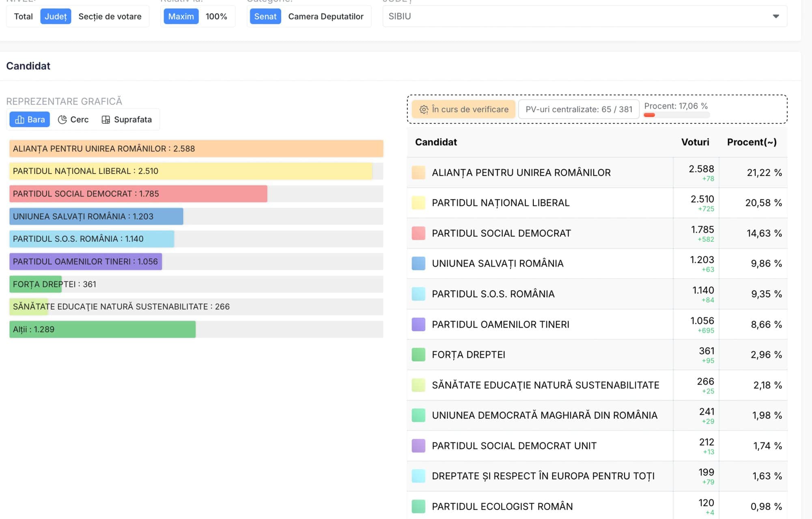
Task: Click DREPTATE ȘI RESPECT ÎN EUROPA PENTRU TOȚI
Action: coord(543,476)
